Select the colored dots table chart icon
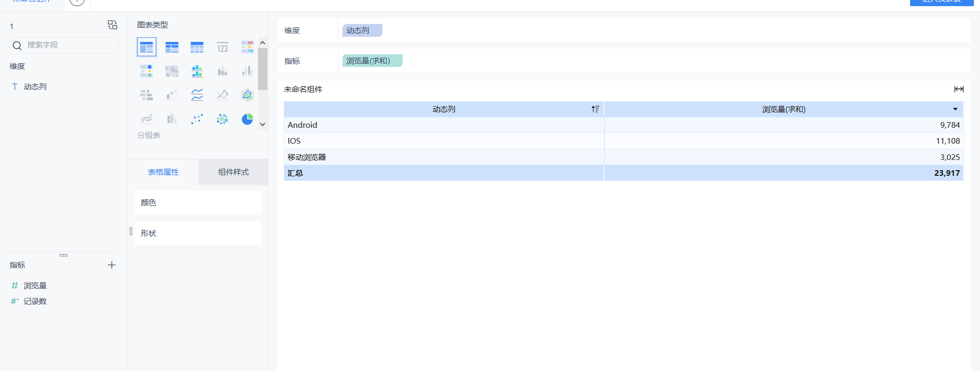980x371 pixels. (x=146, y=71)
